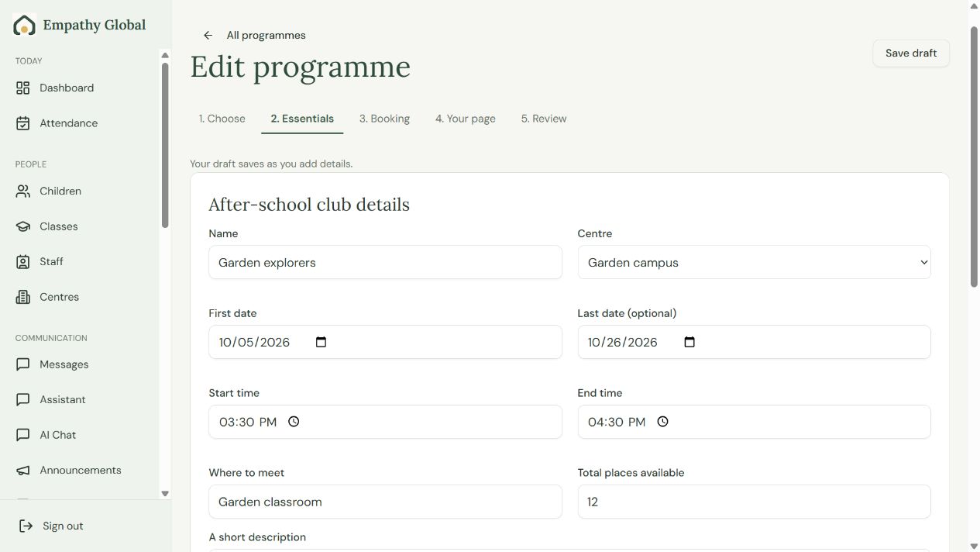Viewport: 980px width, 552px height.
Task: Click the Centres building icon
Action: click(23, 297)
